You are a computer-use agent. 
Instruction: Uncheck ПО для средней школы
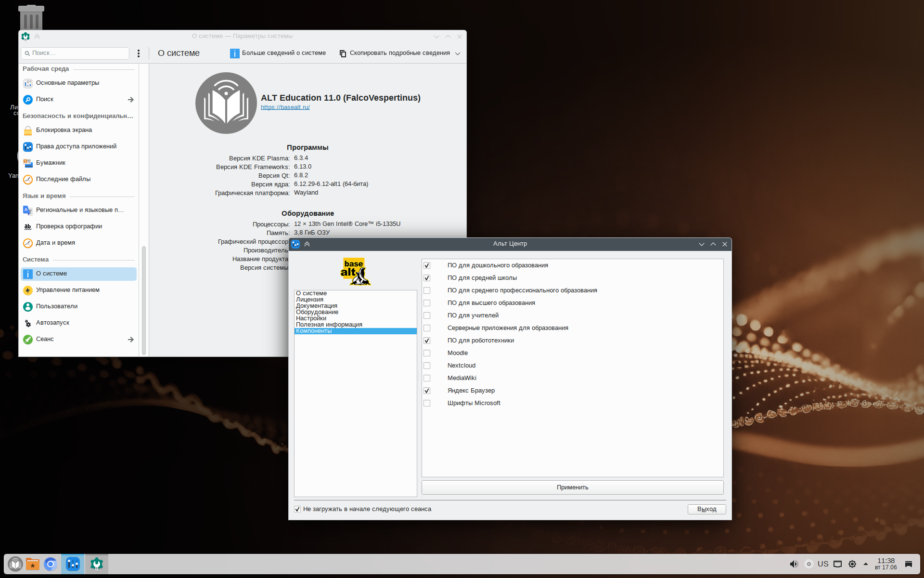(x=427, y=278)
